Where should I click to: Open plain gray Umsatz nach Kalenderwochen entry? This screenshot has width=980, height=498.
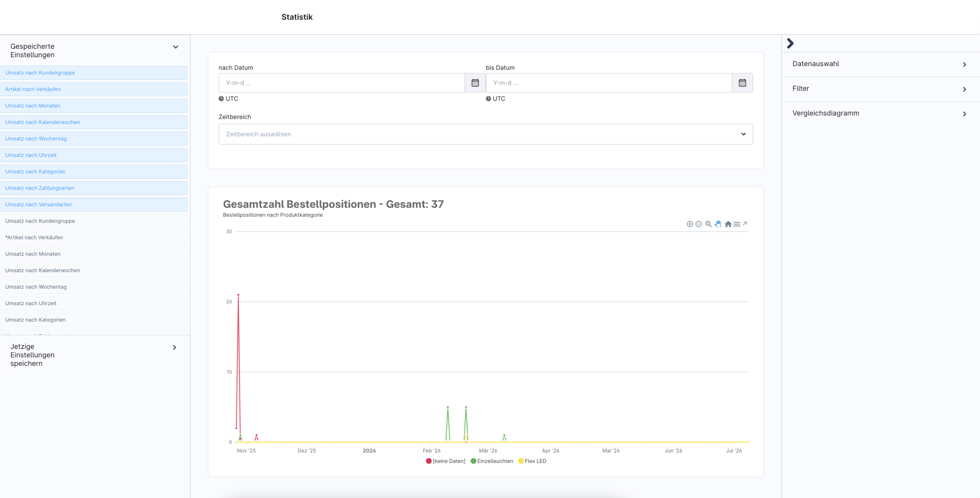click(94, 270)
